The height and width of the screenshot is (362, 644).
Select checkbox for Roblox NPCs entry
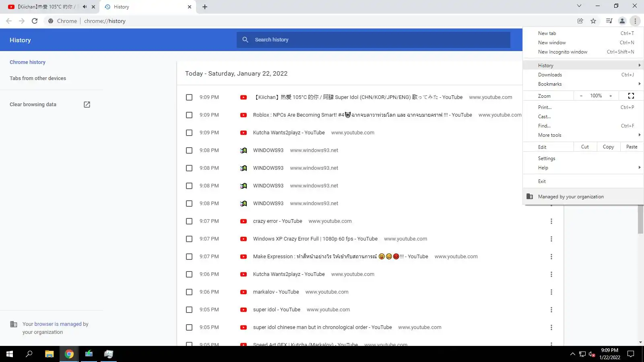click(x=189, y=115)
